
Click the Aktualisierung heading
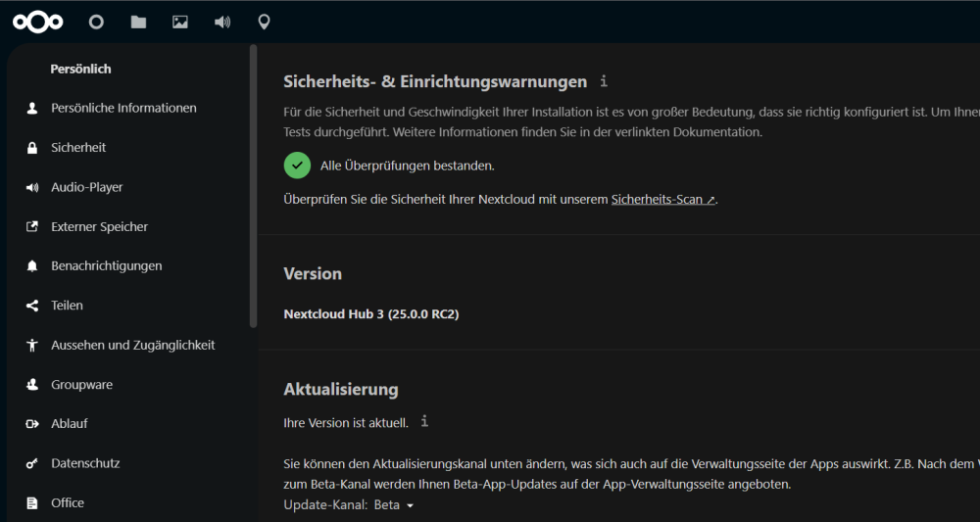(341, 390)
